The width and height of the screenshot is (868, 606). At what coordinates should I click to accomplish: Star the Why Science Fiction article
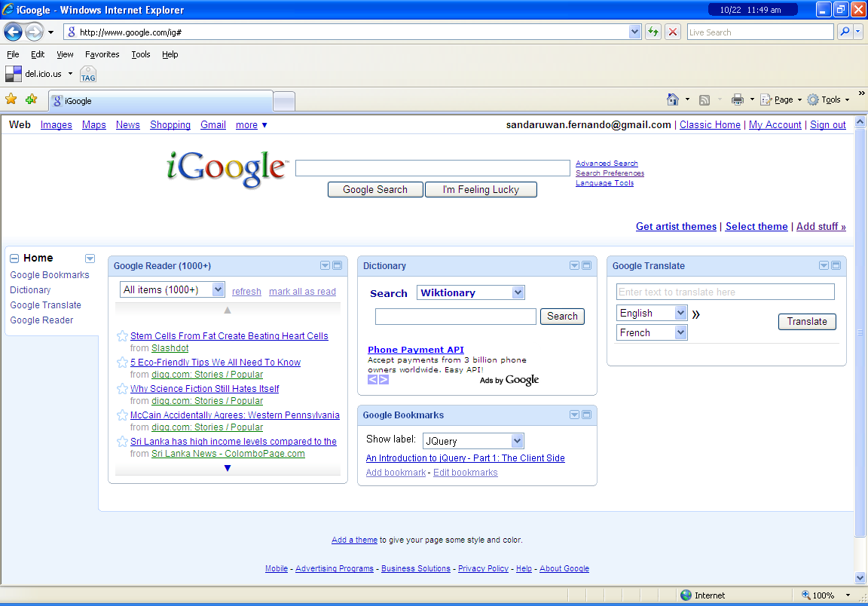(x=122, y=389)
